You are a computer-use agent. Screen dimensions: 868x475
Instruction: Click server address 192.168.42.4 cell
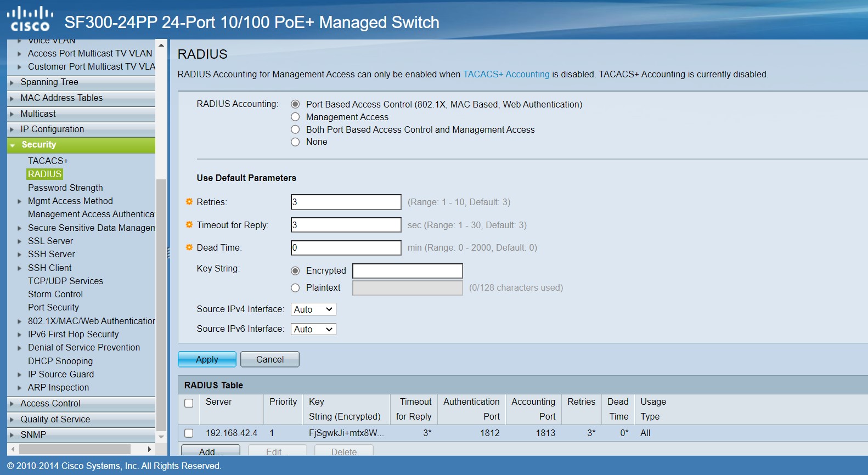pyautogui.click(x=232, y=433)
